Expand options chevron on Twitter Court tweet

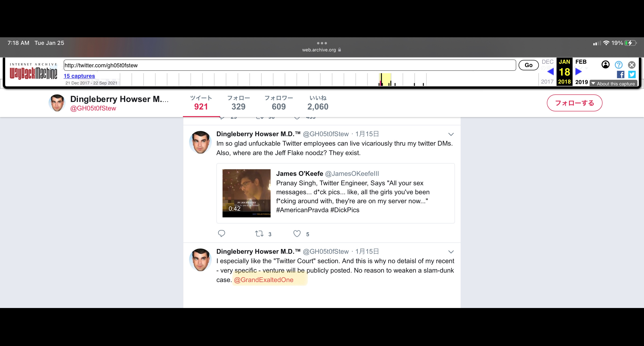[451, 252]
